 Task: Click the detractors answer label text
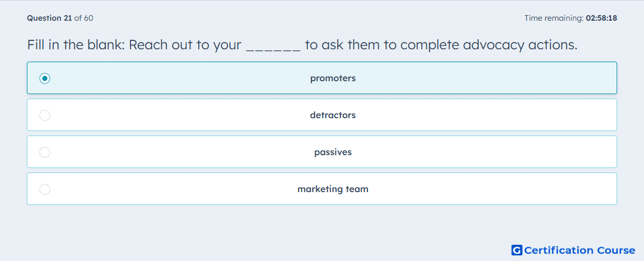click(333, 115)
